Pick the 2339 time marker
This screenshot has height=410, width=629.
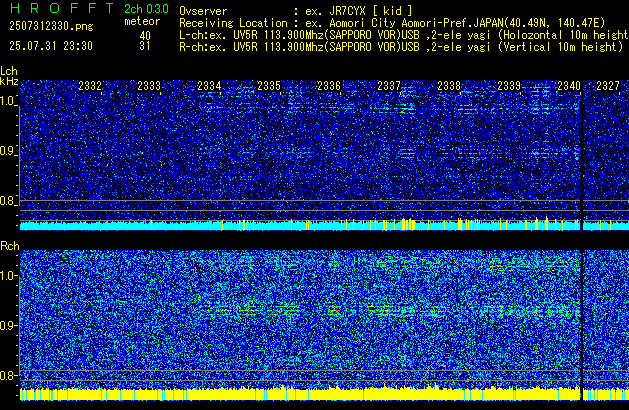coord(509,86)
